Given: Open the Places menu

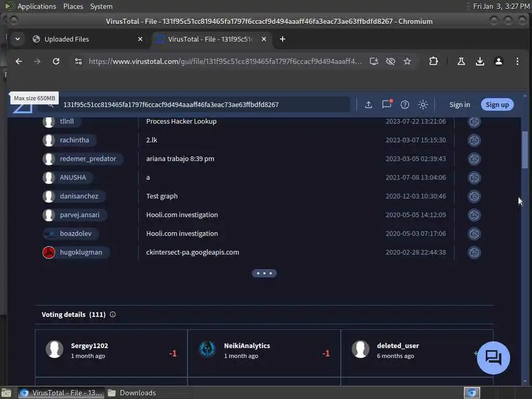Looking at the screenshot, I should pyautogui.click(x=73, y=6).
